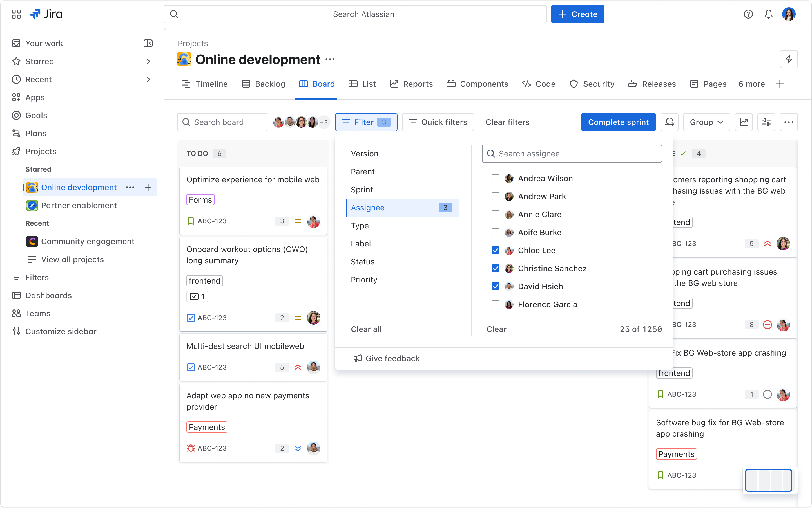Click the sprint cycle icon beside Complete sprint
812x508 pixels.
pos(670,122)
